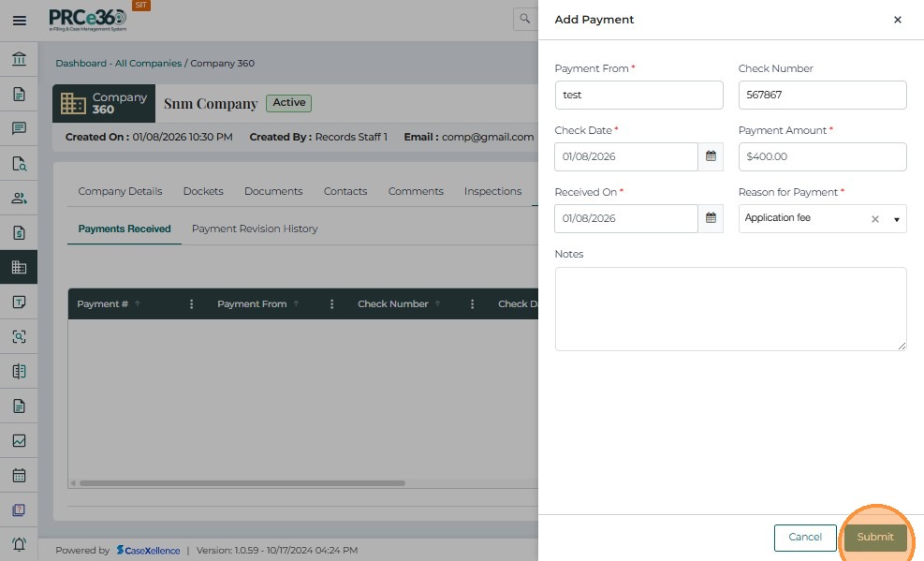Switch to Payment Revision History tab
924x561 pixels.
point(255,229)
